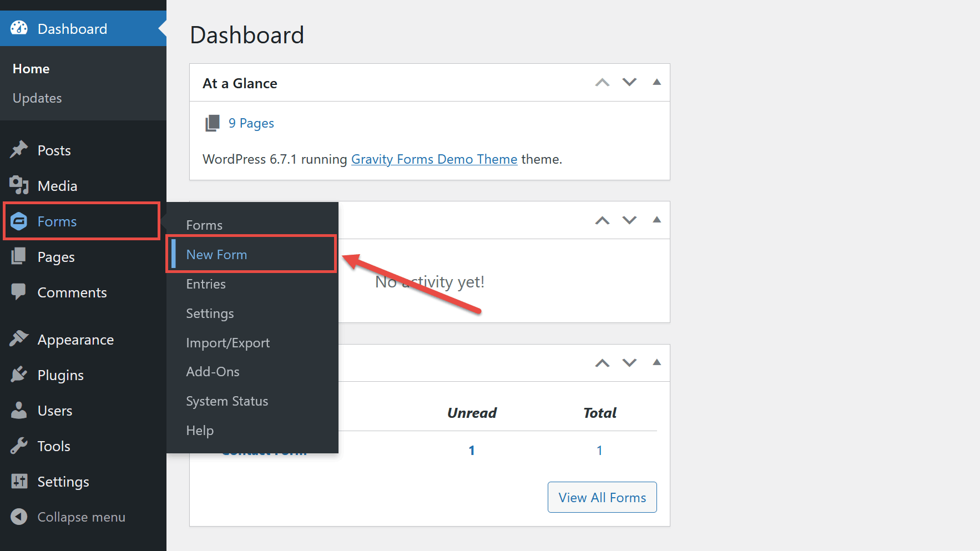Click the Appearance paintbrush icon
Screen dimensions: 980x551
(19, 338)
